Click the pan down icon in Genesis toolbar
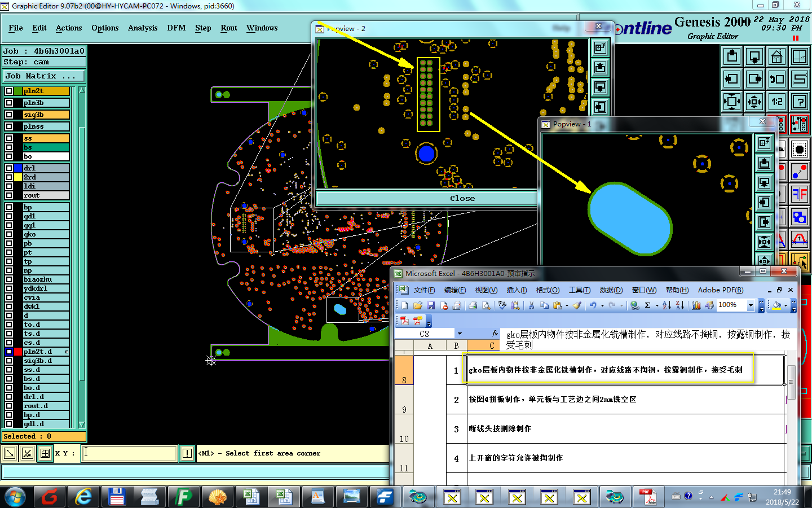Image resolution: width=812 pixels, height=508 pixels. pos(754,56)
